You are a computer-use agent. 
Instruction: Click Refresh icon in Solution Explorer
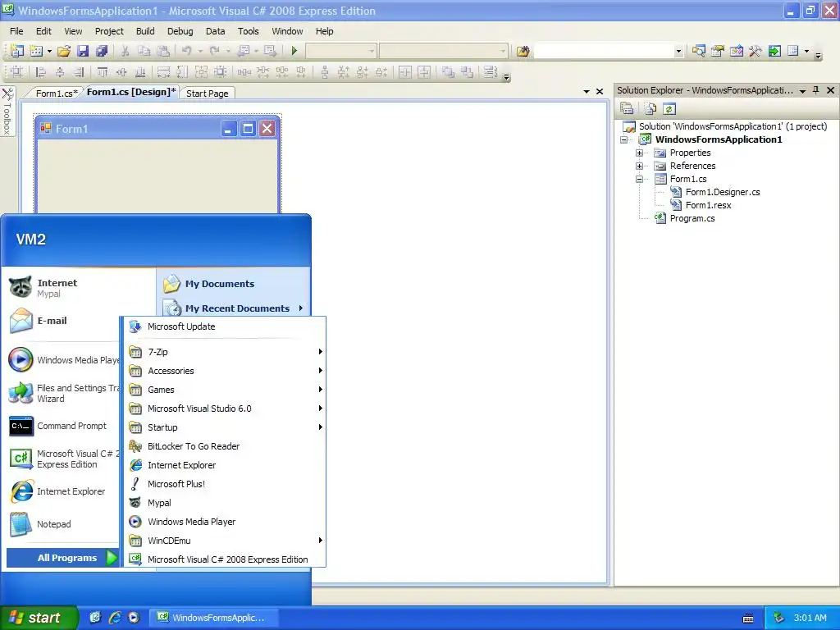tap(669, 109)
